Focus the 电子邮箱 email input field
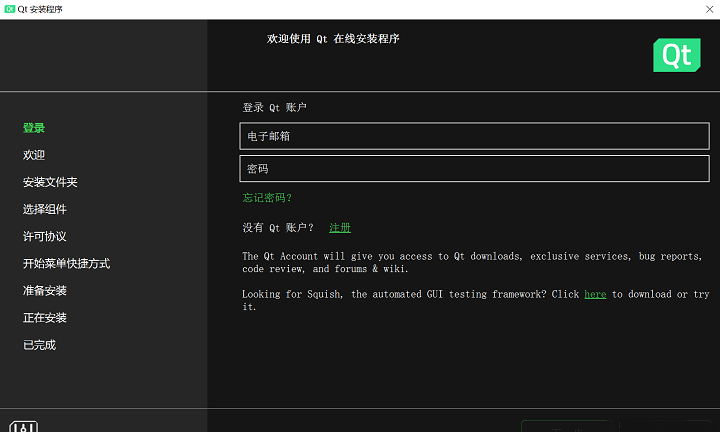 coord(474,136)
